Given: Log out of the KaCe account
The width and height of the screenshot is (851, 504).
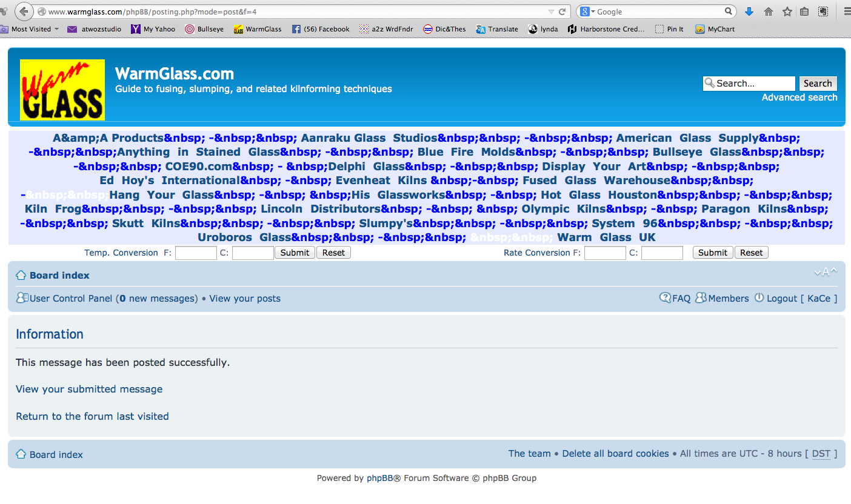Looking at the screenshot, I should click(781, 298).
